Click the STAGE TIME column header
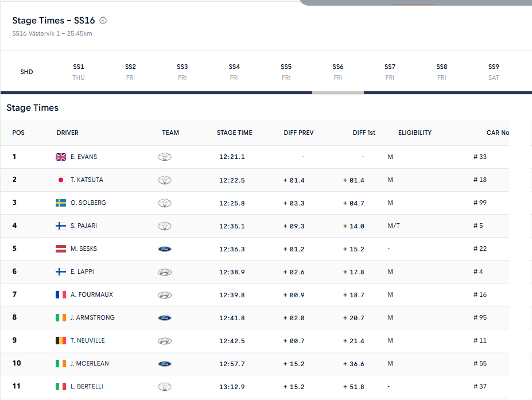 (234, 133)
